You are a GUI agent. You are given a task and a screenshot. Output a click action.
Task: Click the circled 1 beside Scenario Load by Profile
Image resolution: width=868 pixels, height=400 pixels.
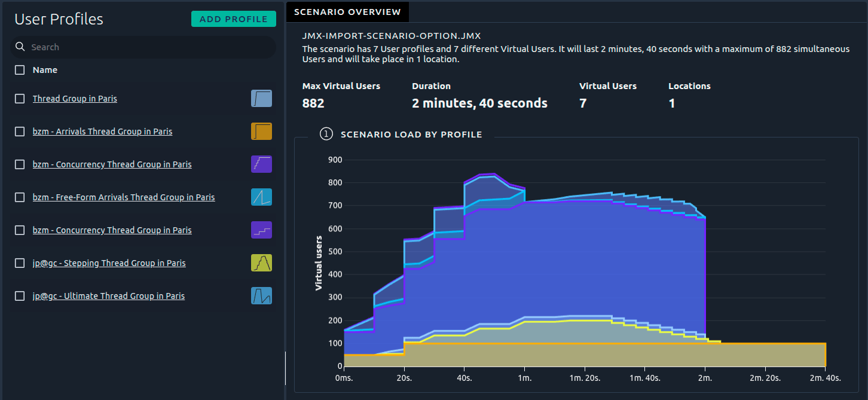(x=326, y=134)
